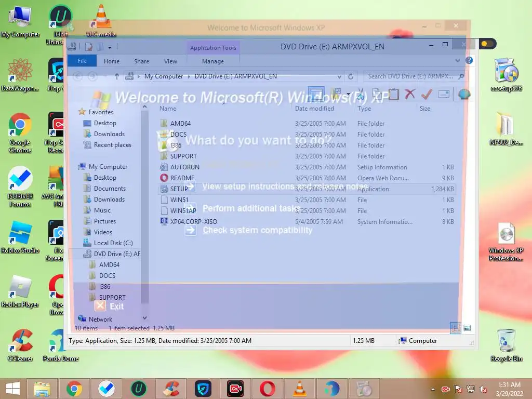Select the XP64.CORP-XISO file
Viewport: 532px width, 399px height.
(193, 221)
